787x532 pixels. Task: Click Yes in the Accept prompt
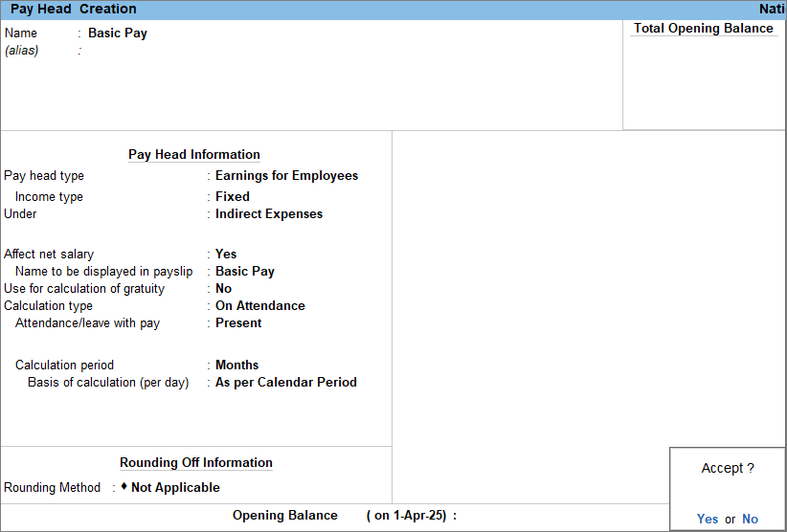(x=708, y=519)
